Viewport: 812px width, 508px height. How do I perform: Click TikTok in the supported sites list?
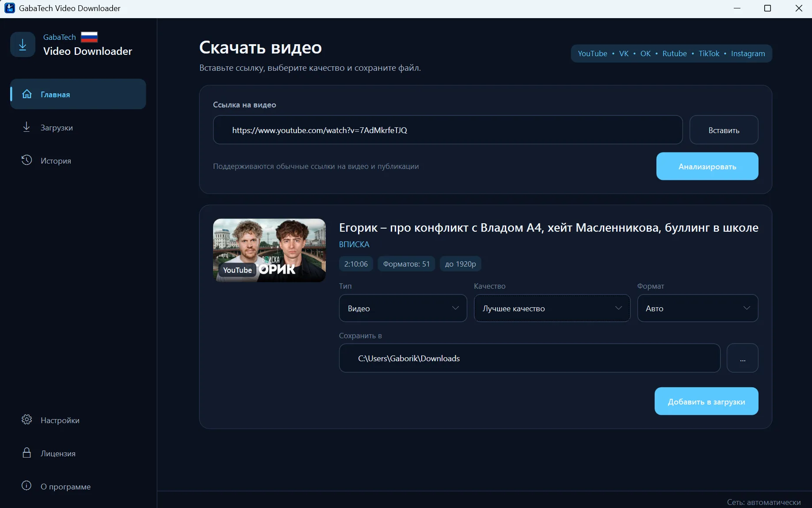pos(709,53)
